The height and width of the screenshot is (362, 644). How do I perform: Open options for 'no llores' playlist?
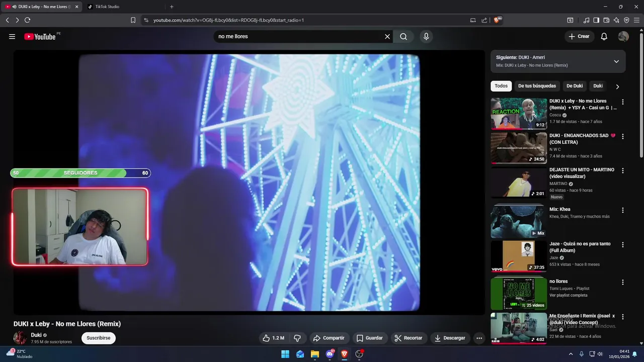[x=623, y=282]
